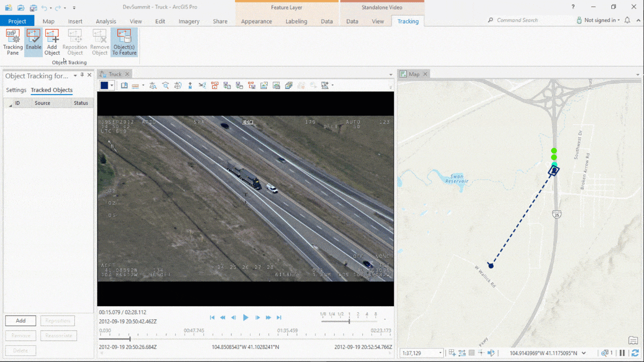Expand the coordinate display format dropdown
Viewport: 644px width, 362px height.
584,353
